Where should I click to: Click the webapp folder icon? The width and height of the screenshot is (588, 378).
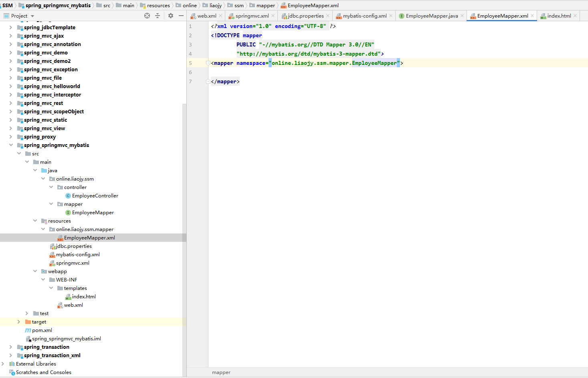[44, 271]
